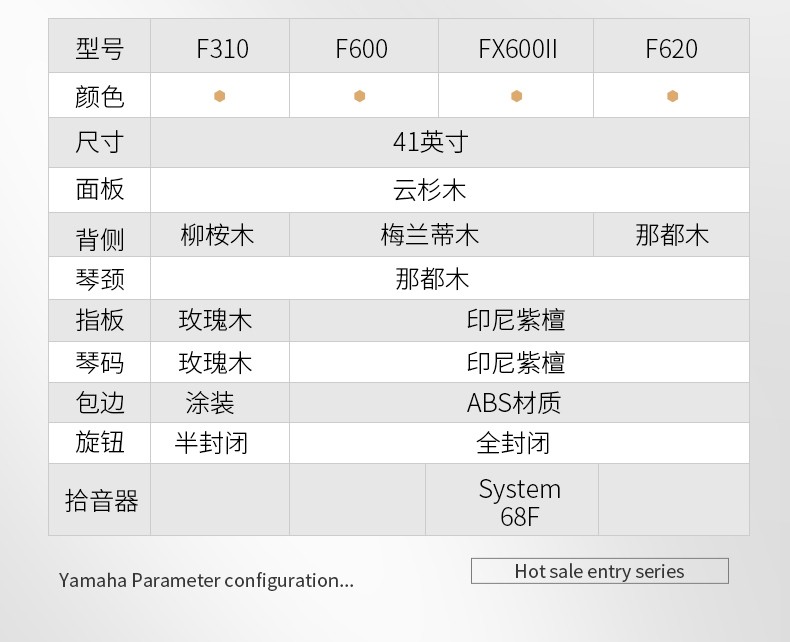Click the 涂装 binding cell
The height and width of the screenshot is (642, 790).
click(x=210, y=402)
